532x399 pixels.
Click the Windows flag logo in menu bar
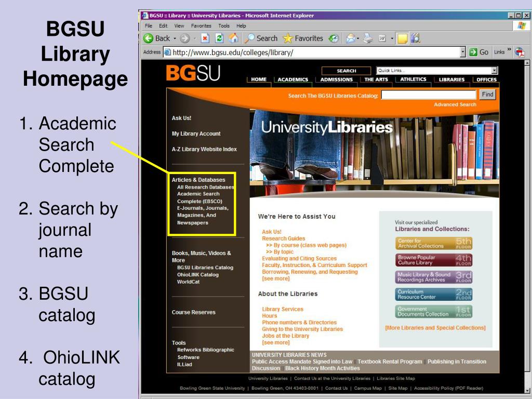coord(522,26)
